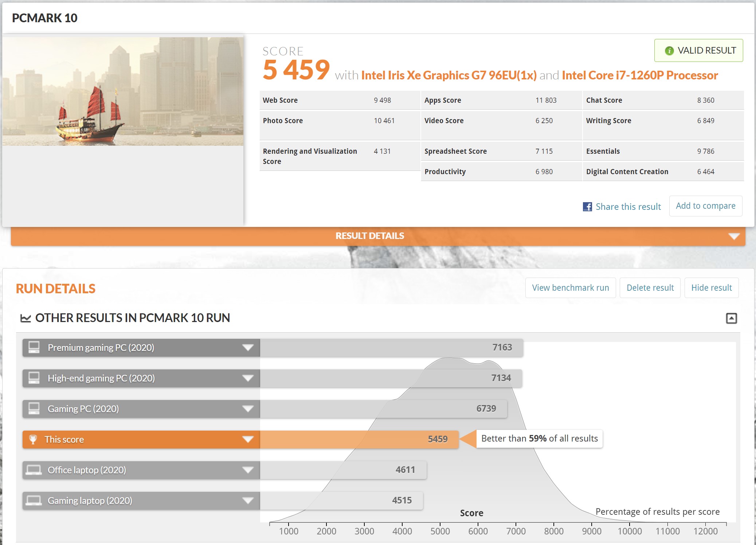The width and height of the screenshot is (756, 545).
Task: Open the Office laptop (2020) dropdown arrow
Action: coord(248,470)
